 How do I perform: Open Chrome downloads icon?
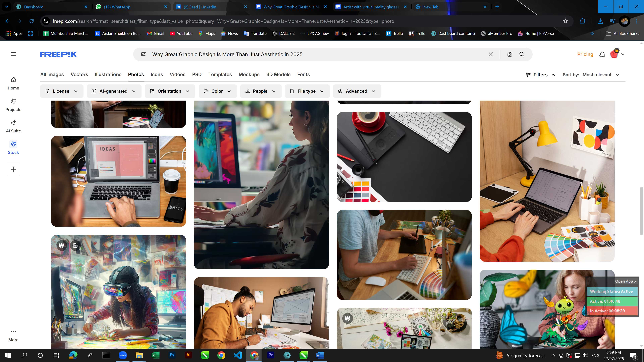tap(600, 21)
